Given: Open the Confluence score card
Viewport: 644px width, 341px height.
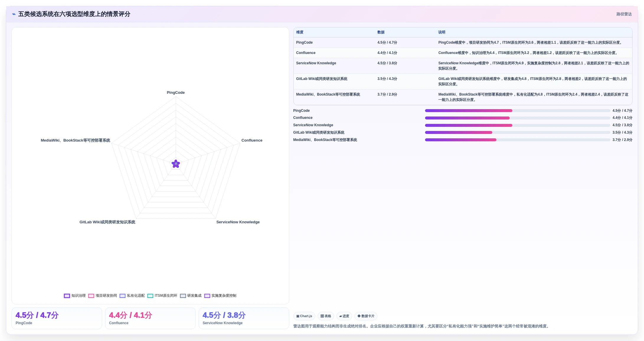Looking at the screenshot, I should [x=150, y=318].
